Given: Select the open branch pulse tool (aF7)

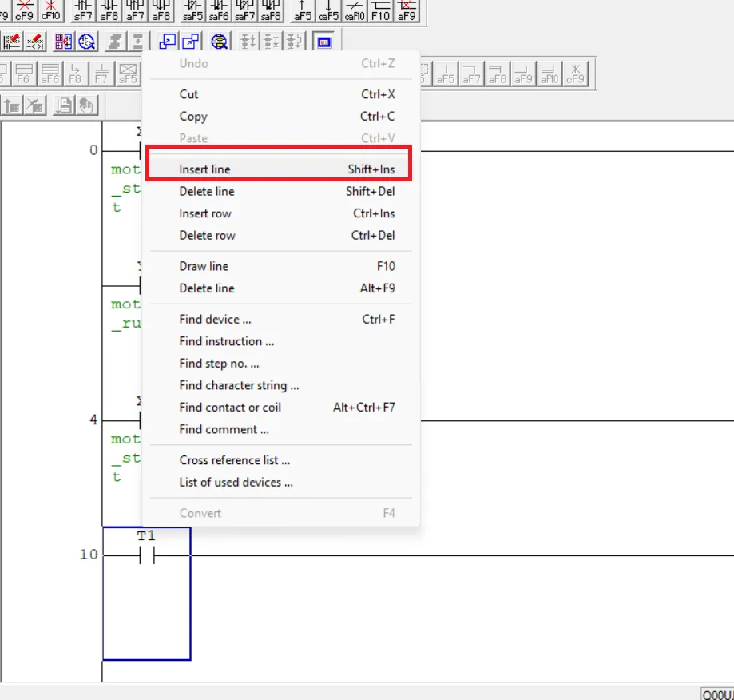Looking at the screenshot, I should coord(135,12).
